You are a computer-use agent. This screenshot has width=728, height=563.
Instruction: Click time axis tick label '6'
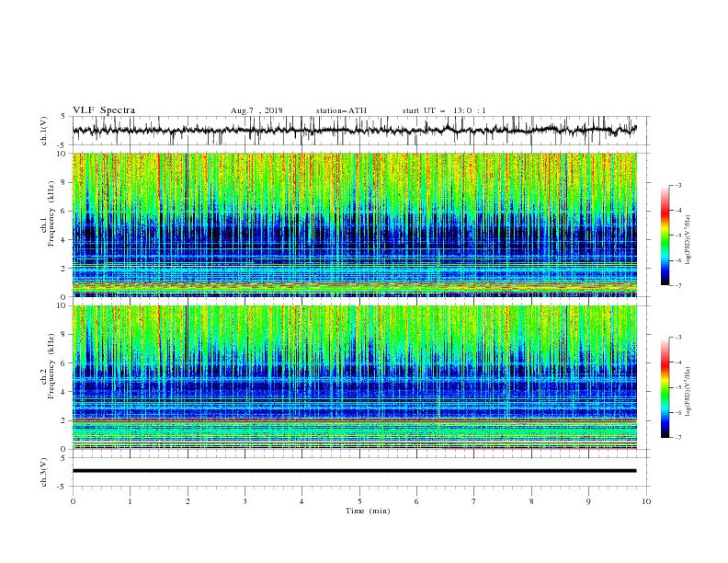tap(416, 501)
